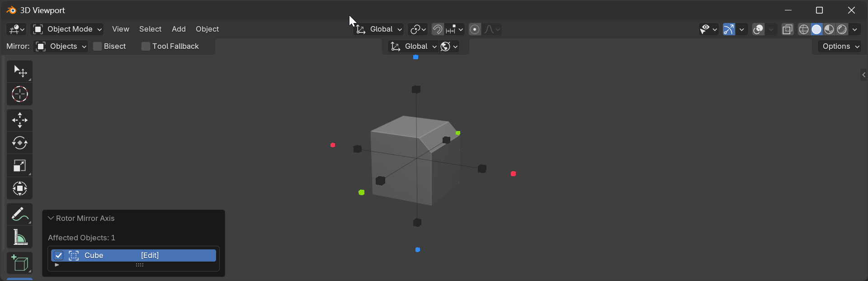
Task: Enable the Bisect checkbox
Action: (97, 47)
